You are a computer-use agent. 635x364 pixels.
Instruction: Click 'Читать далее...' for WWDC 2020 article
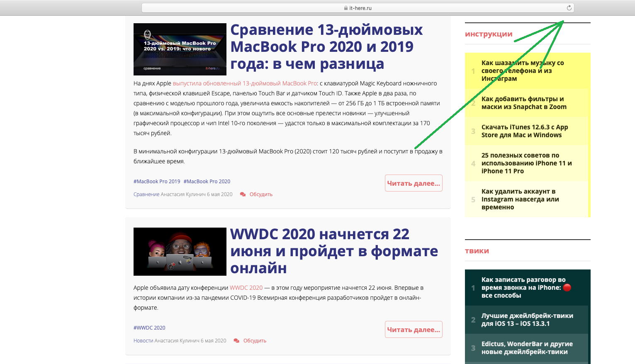[414, 330]
